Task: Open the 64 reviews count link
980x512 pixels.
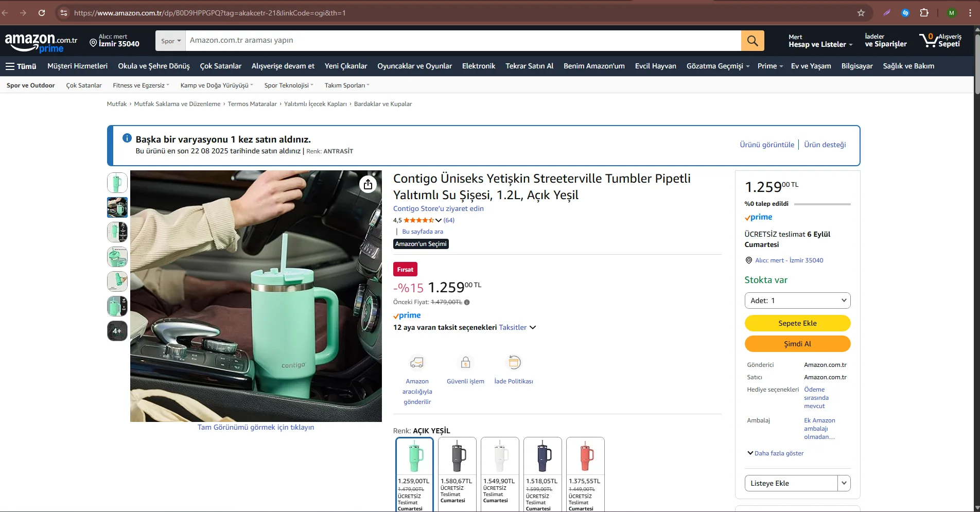Action: point(449,220)
